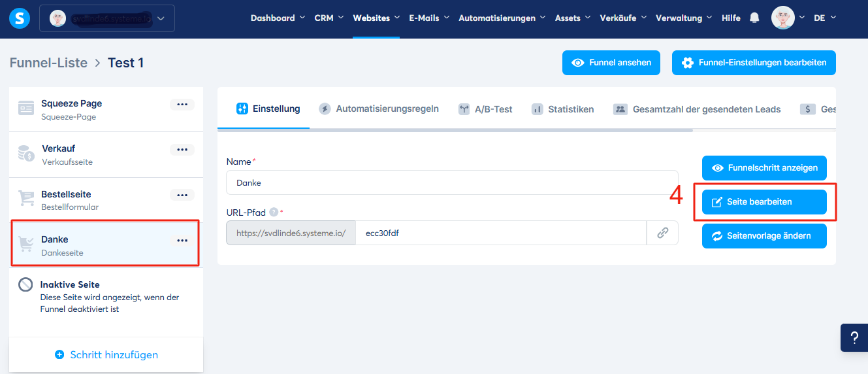Click gear icon on Funnel-Einstellungen bearbeiten
Image resolution: width=868 pixels, height=374 pixels.
pos(687,63)
